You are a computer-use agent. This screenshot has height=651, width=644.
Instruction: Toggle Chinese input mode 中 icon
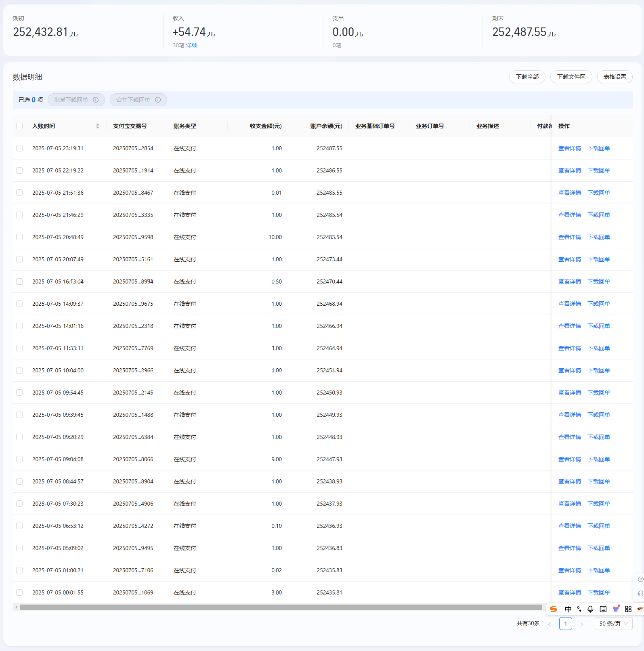pyautogui.click(x=568, y=609)
